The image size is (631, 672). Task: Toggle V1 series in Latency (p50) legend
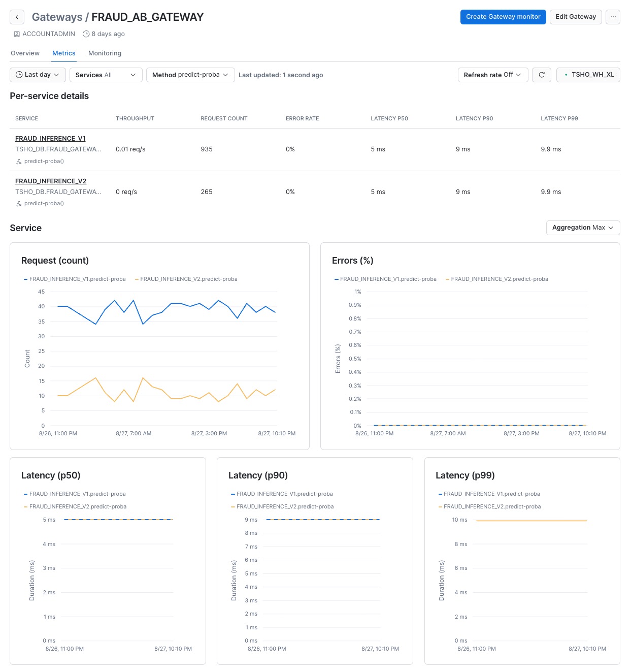pyautogui.click(x=75, y=494)
